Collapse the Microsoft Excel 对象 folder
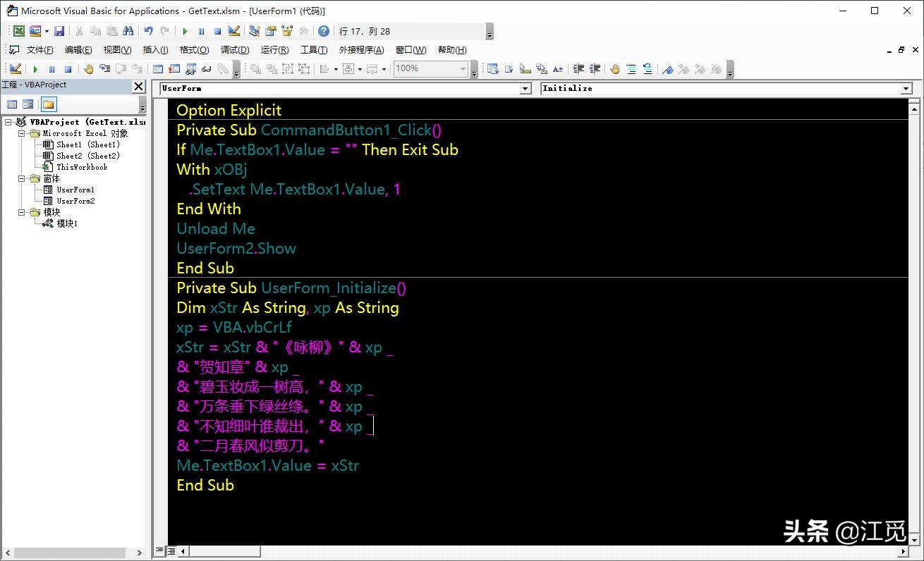This screenshot has width=924, height=561. coord(21,133)
